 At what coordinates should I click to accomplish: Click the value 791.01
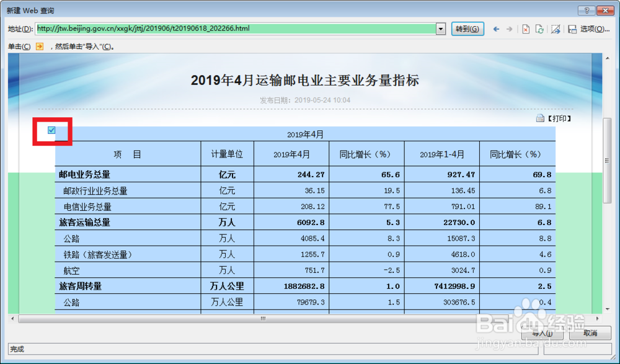click(x=463, y=206)
